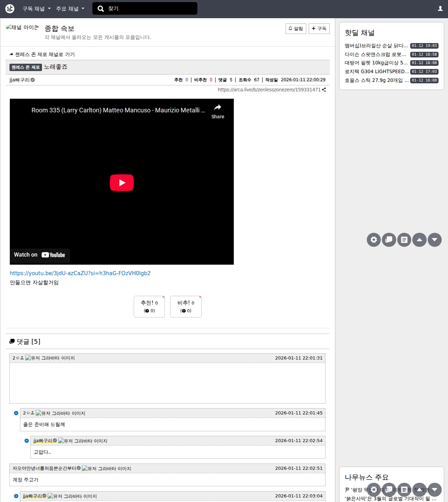Viewport: 448px width, 502px height.
Task: Expand the 구독 채널 dropdown menu
Action: [x=36, y=9]
